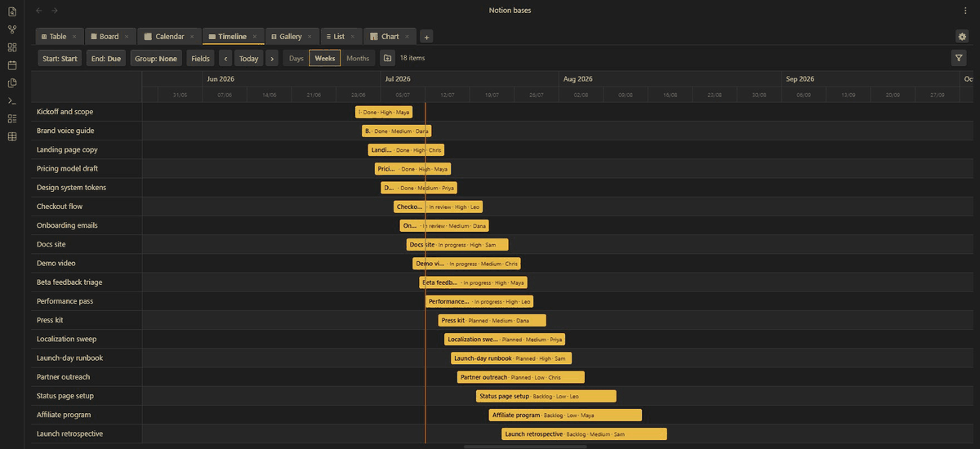Go to previous period with left chevron
Viewport: 980px width, 449px height.
point(225,58)
